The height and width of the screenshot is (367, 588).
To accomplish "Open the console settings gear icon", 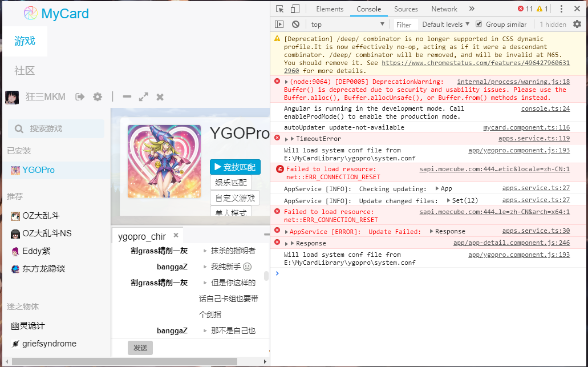I will pos(577,25).
